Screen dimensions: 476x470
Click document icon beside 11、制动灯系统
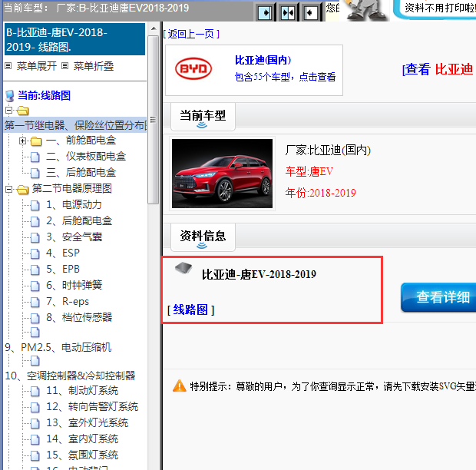[35, 391]
